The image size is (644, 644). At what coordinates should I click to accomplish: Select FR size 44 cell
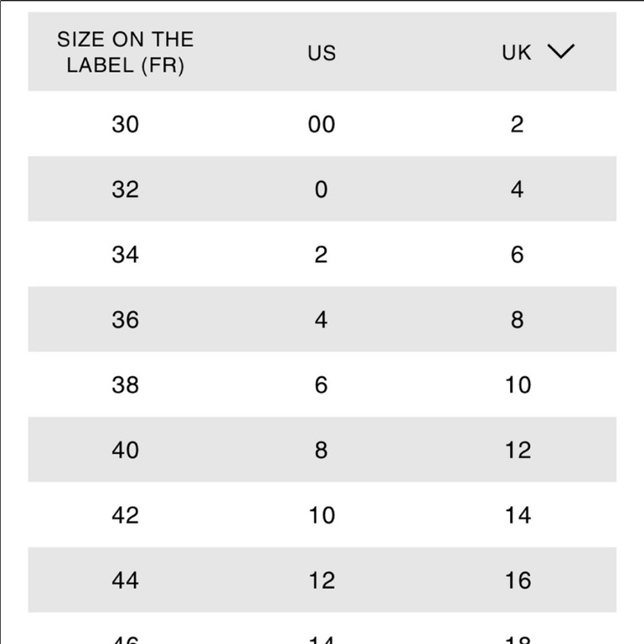(x=126, y=580)
